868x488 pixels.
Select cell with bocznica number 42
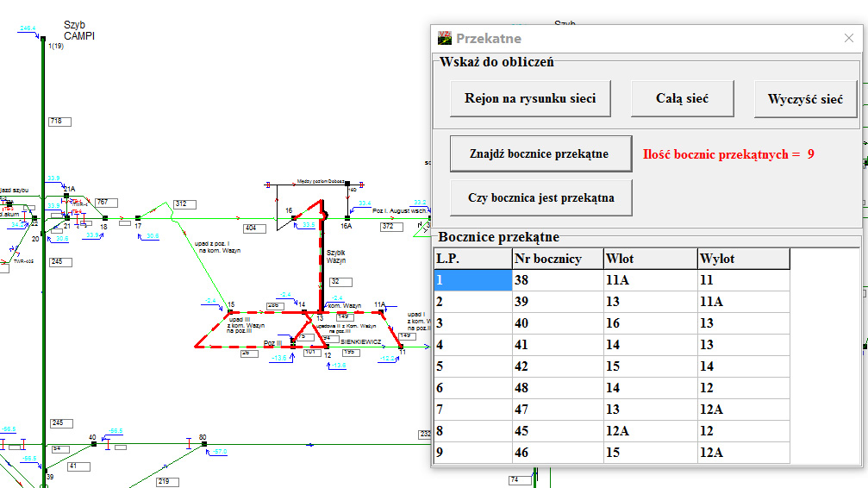pos(558,366)
